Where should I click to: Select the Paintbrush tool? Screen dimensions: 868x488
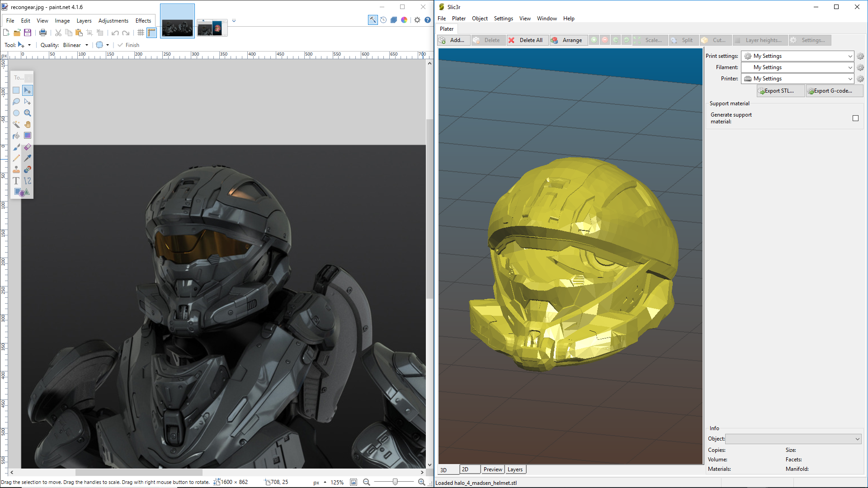(x=16, y=147)
